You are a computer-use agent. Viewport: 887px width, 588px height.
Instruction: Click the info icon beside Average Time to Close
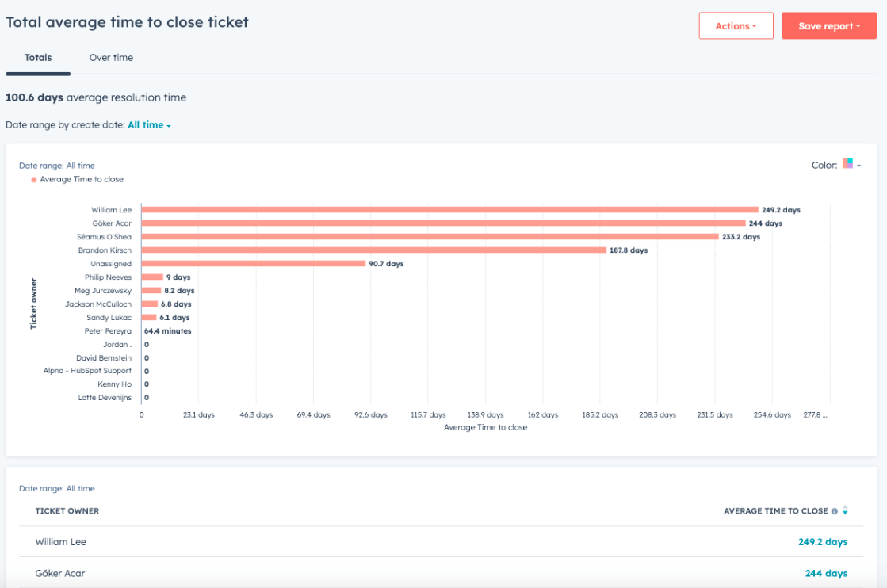[834, 511]
